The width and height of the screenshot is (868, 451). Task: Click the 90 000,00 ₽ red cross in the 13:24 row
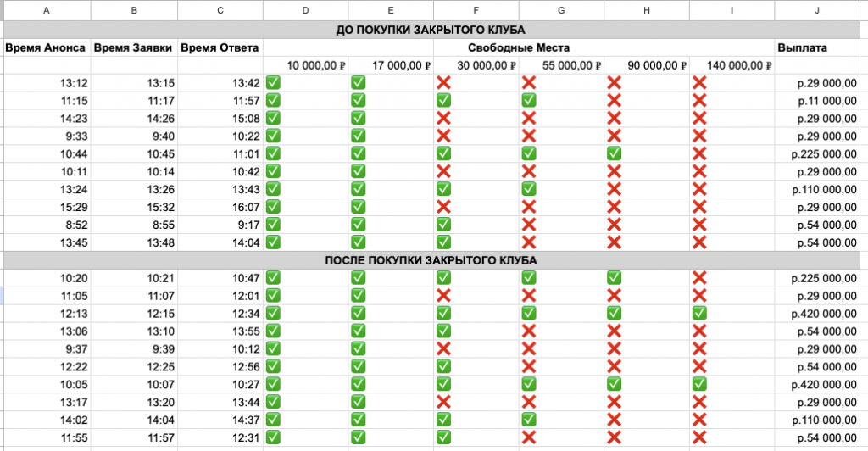614,189
